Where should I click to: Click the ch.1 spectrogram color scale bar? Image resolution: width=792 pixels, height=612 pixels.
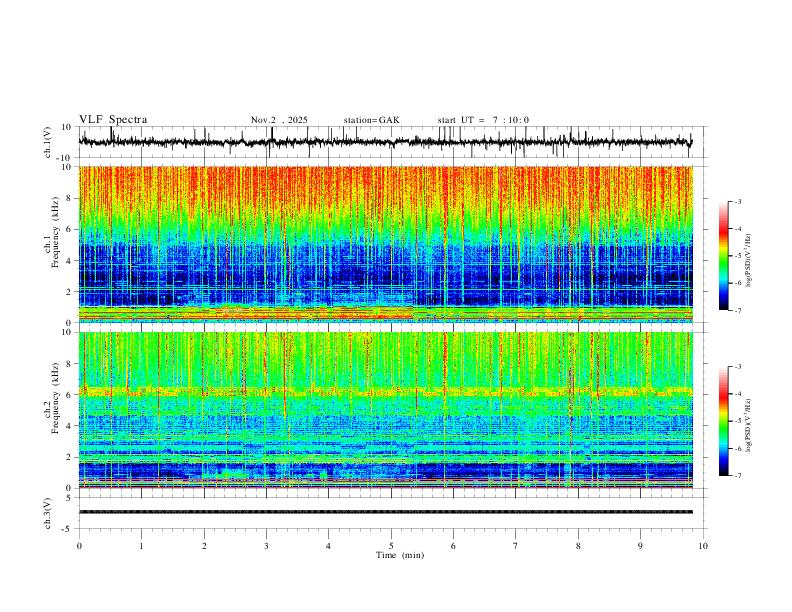point(723,256)
